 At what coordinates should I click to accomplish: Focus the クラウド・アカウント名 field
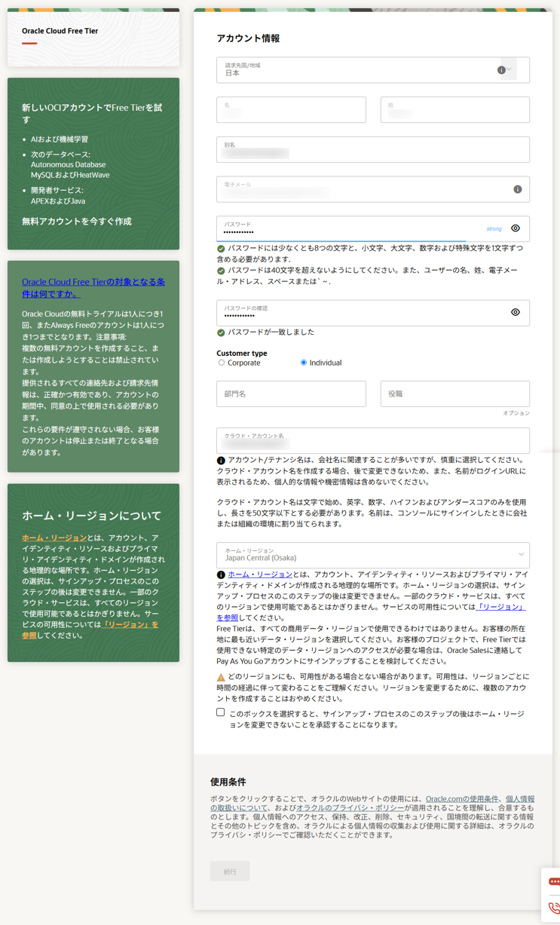pyautogui.click(x=373, y=440)
